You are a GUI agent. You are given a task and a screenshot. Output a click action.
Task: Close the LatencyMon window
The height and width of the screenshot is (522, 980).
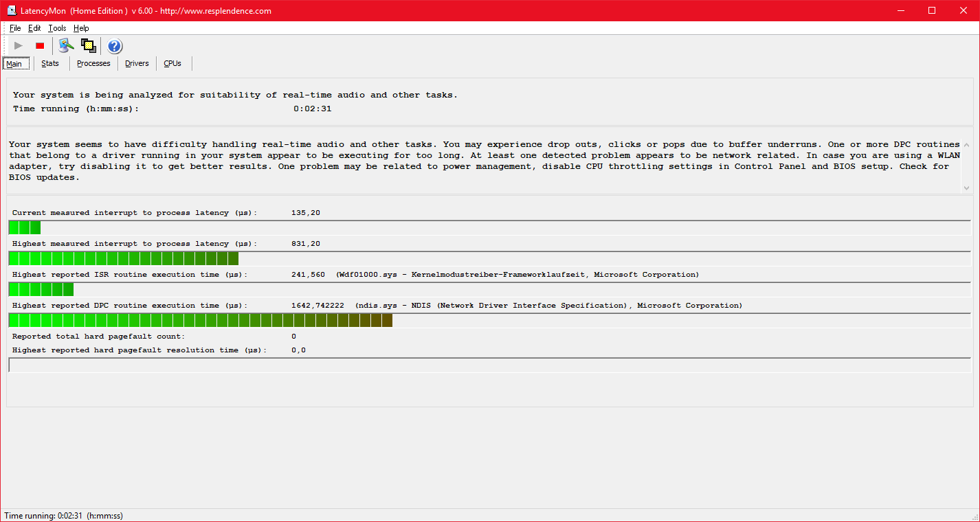964,10
